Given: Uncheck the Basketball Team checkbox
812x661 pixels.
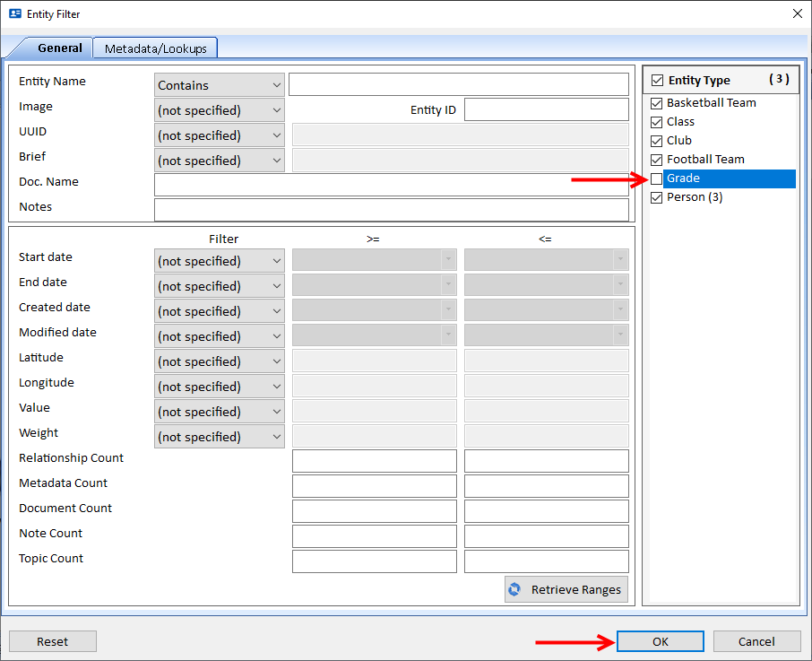Looking at the screenshot, I should [657, 103].
